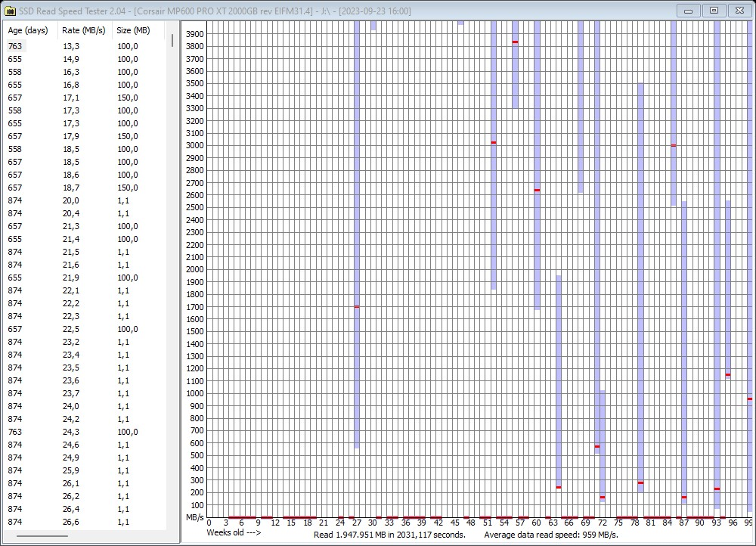This screenshot has height=546, width=756.
Task: Click the file list horizontal scrollbar thumb
Action: coord(42,535)
